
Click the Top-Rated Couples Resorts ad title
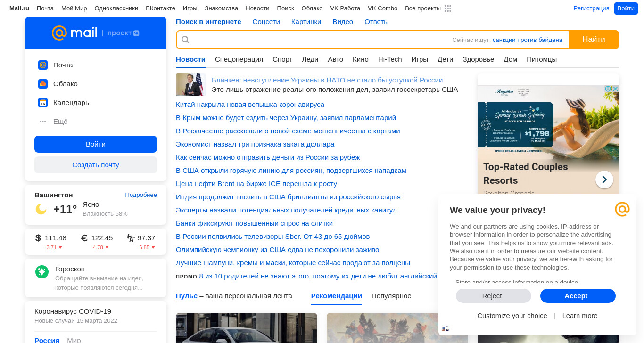click(x=526, y=173)
